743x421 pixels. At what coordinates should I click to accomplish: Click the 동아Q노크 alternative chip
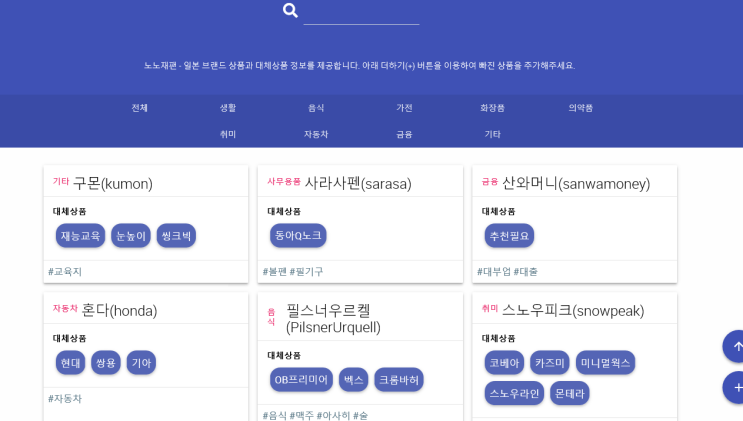pos(298,236)
